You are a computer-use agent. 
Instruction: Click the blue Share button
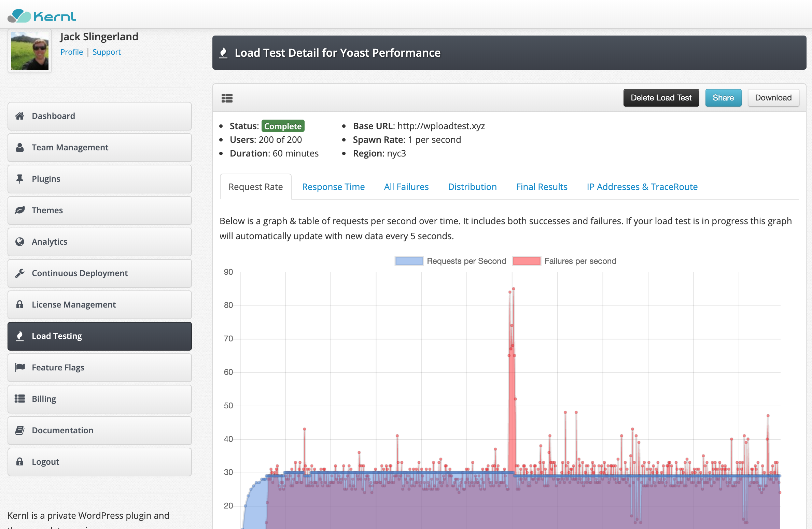point(723,98)
